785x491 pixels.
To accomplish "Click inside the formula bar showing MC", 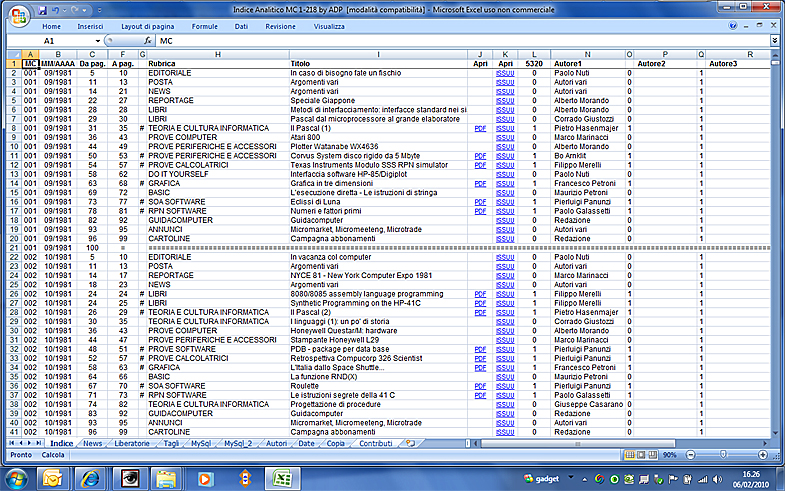I will [x=463, y=41].
